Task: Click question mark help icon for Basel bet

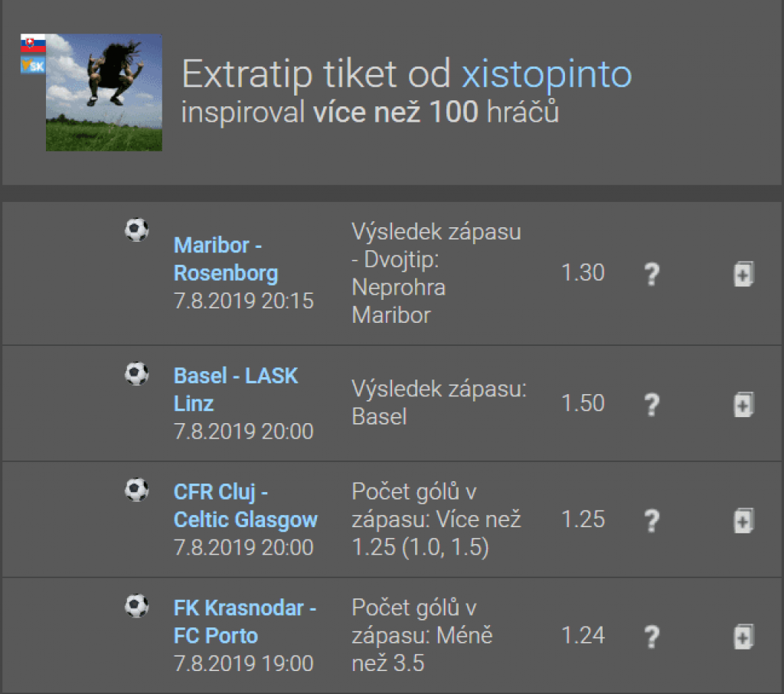Action: [652, 404]
